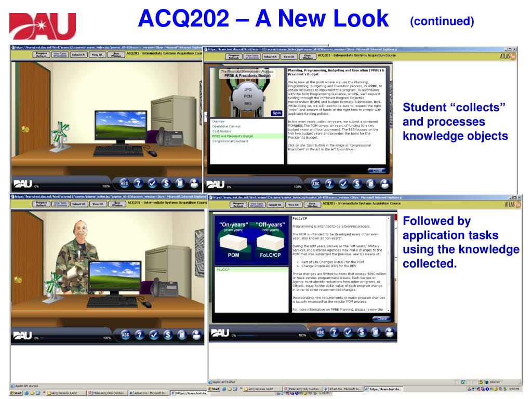The image size is (532, 399).
Task: Open the dollar sign icon in the empty-office window
Action: pyautogui.click(x=166, y=183)
